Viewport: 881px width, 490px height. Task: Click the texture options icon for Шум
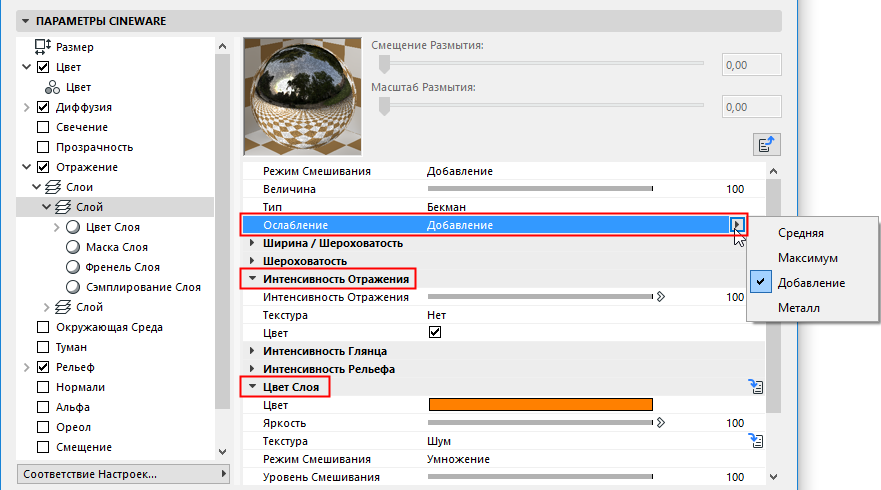[757, 440]
